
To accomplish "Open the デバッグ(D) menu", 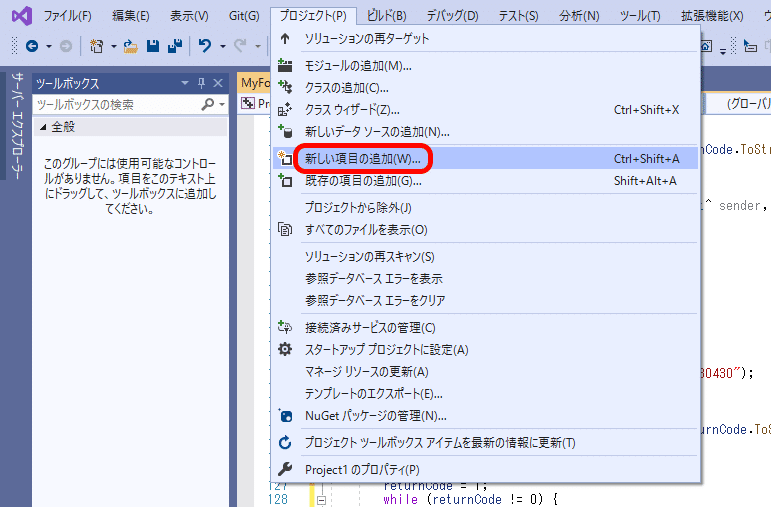I will (x=452, y=16).
